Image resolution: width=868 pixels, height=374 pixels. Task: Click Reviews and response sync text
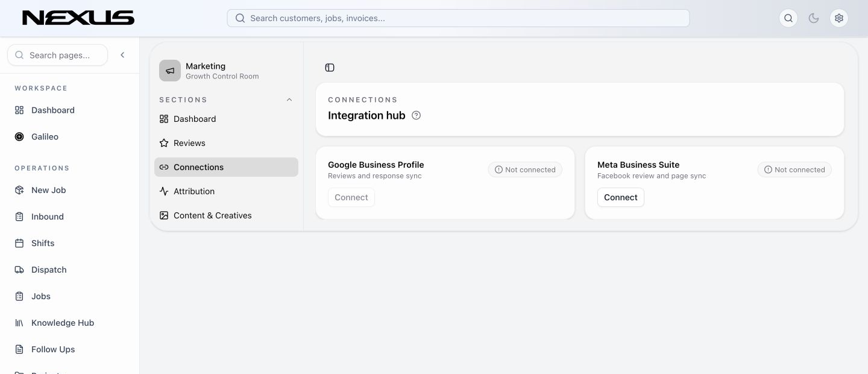[375, 176]
